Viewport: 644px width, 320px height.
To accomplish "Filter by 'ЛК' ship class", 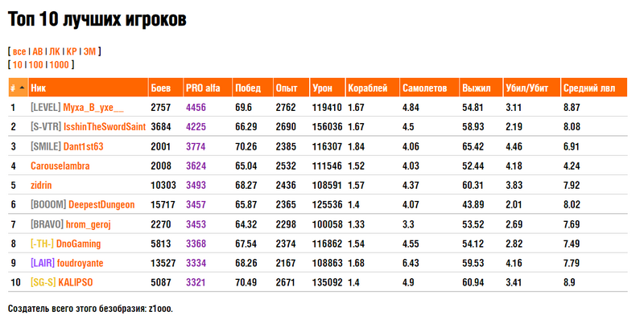I will (55, 51).
